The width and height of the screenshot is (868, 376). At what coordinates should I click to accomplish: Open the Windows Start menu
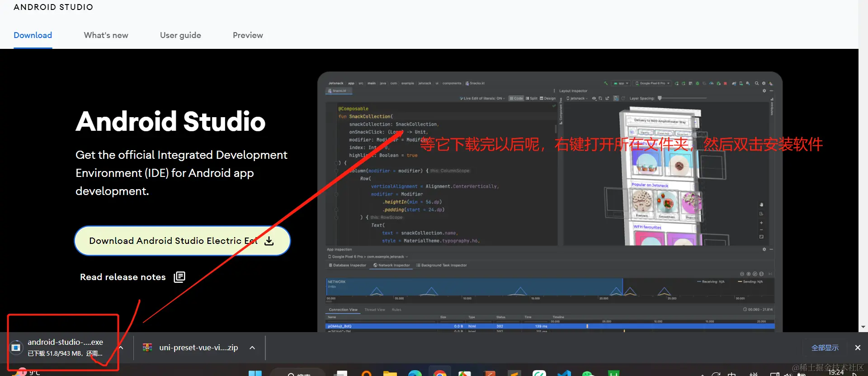pyautogui.click(x=255, y=373)
